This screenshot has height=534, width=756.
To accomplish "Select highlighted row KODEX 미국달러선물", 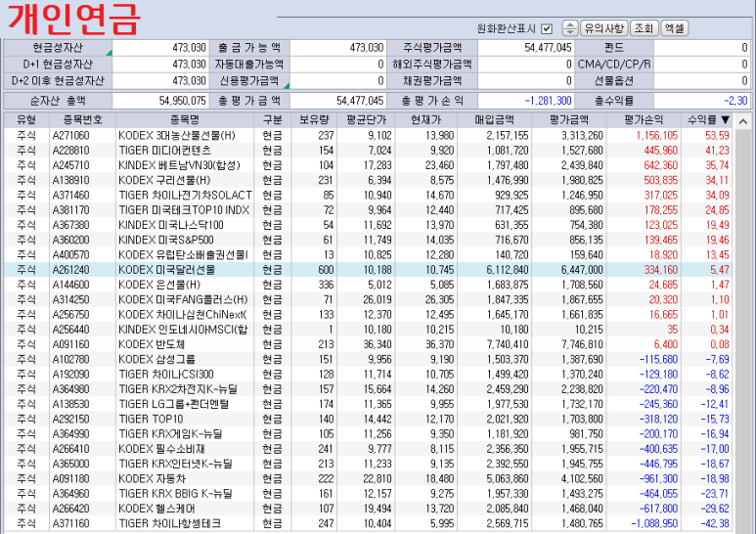I will tap(369, 270).
